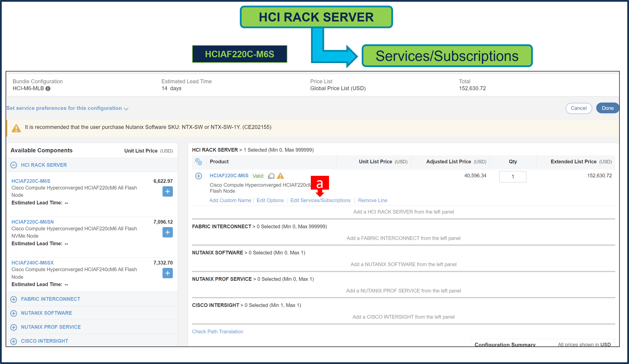Viewport: 629px width, 364px height.
Task: Click the 14 days estimated lead time
Action: pos(171,88)
